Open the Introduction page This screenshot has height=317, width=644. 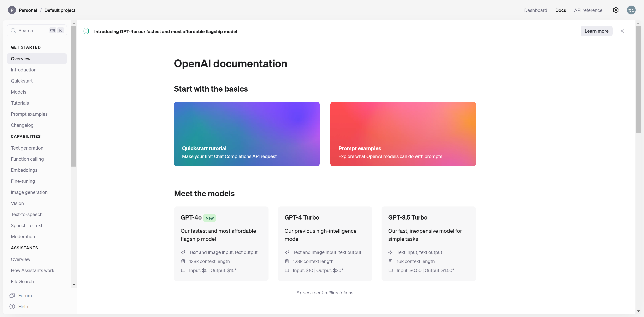point(23,70)
